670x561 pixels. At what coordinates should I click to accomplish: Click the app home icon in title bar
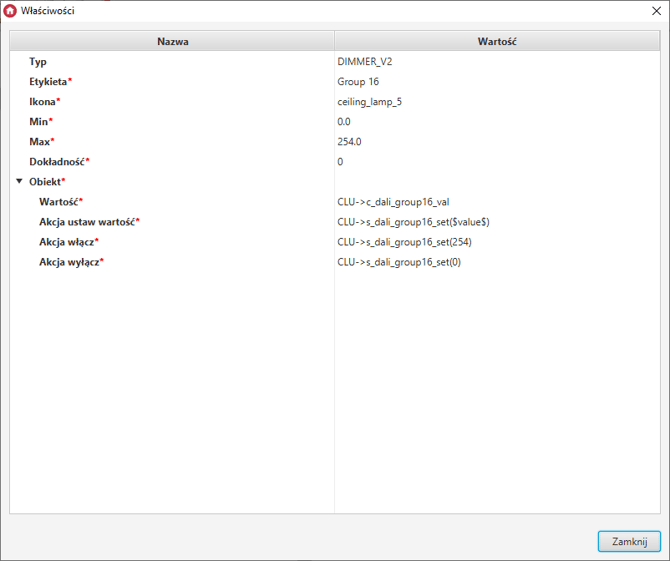(11, 10)
